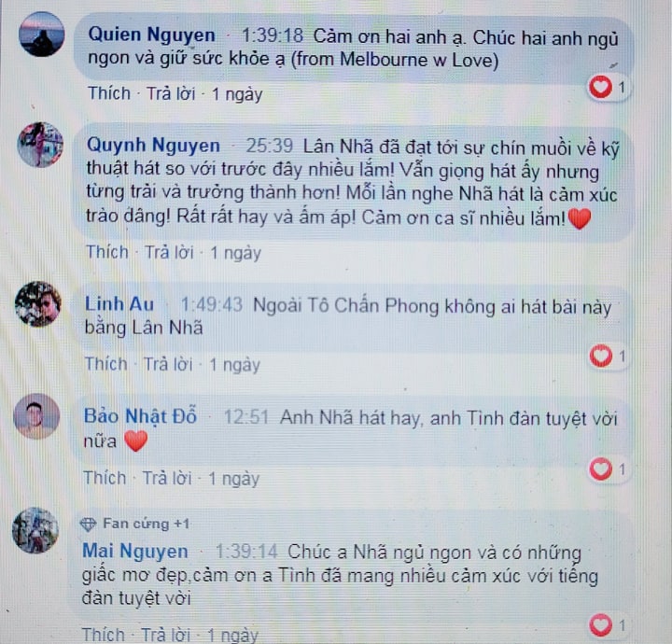Viewport: 672px width, 644px height.
Task: Click the Fan cứng diamond badge icon
Action: click(88, 524)
